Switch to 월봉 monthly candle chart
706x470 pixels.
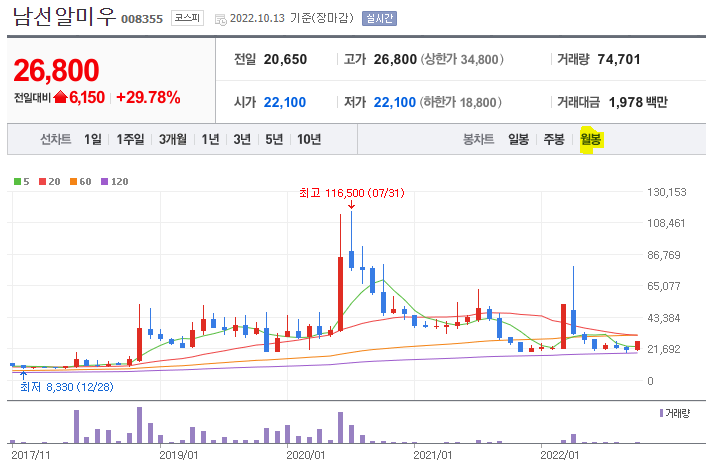pos(590,139)
